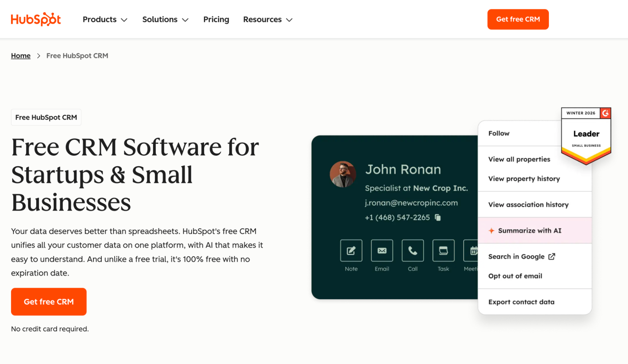Go to Home breadcrumb link
The image size is (628, 364).
tap(21, 56)
